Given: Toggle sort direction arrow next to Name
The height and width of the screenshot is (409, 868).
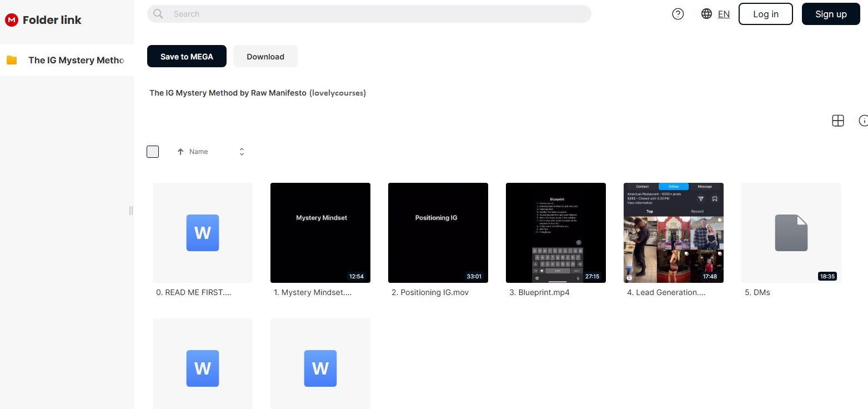Looking at the screenshot, I should (180, 152).
